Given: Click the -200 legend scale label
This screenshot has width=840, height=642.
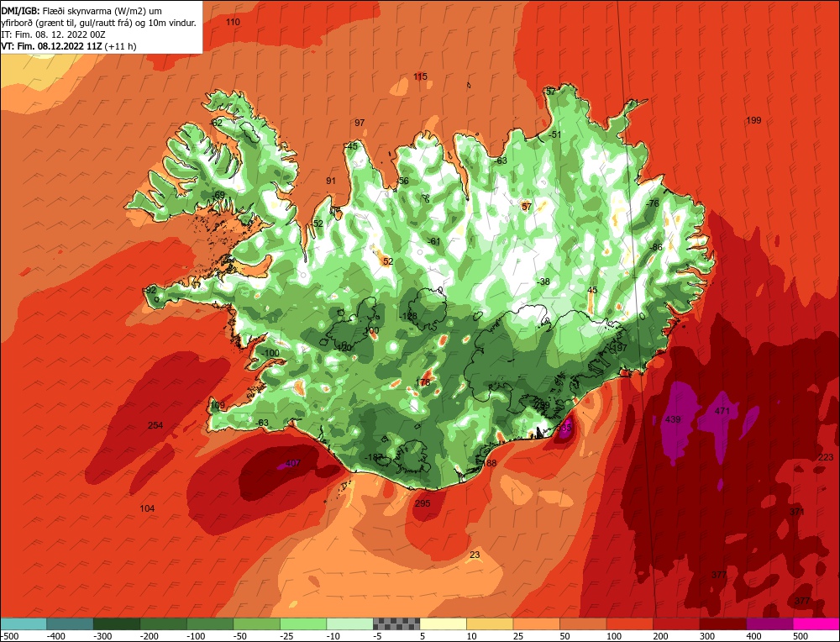Looking at the screenshot, I should click(149, 636).
